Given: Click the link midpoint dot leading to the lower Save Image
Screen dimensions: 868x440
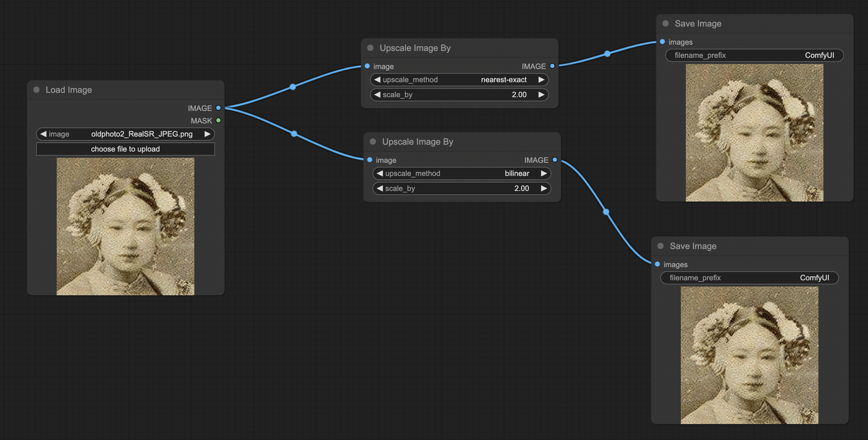Looking at the screenshot, I should pos(606,212).
